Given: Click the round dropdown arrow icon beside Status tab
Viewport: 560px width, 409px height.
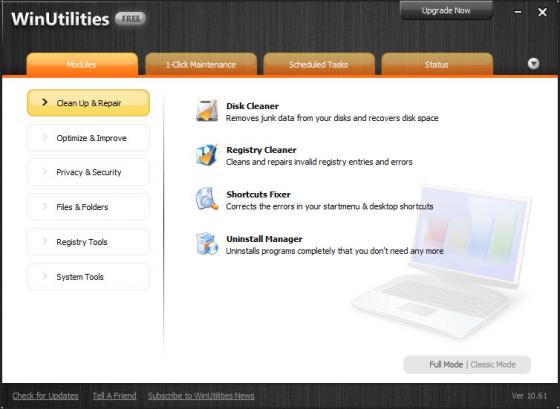Looking at the screenshot, I should [x=534, y=64].
